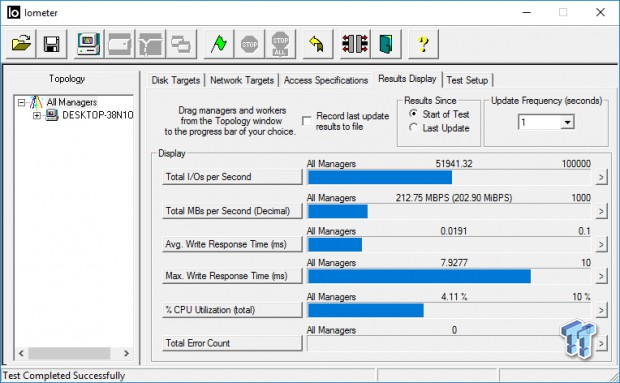Viewport: 620px width, 383px height.
Task: Minimize the Iometer window
Action: (x=527, y=12)
